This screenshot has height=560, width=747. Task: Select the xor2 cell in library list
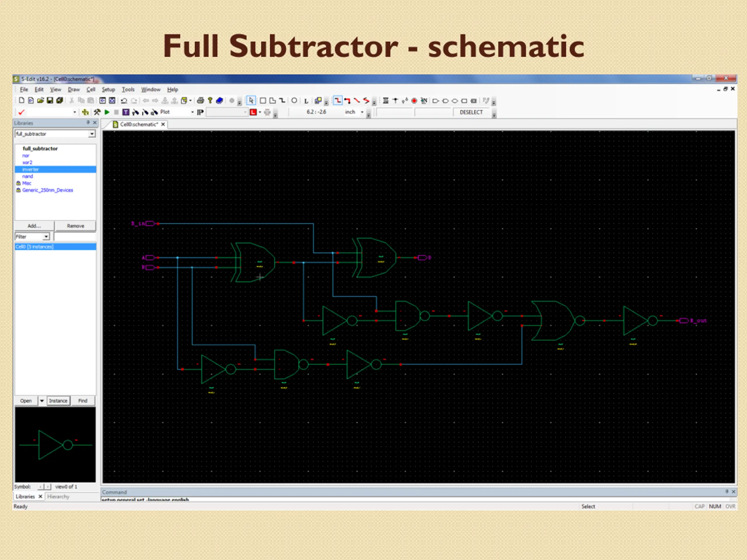pyautogui.click(x=27, y=162)
